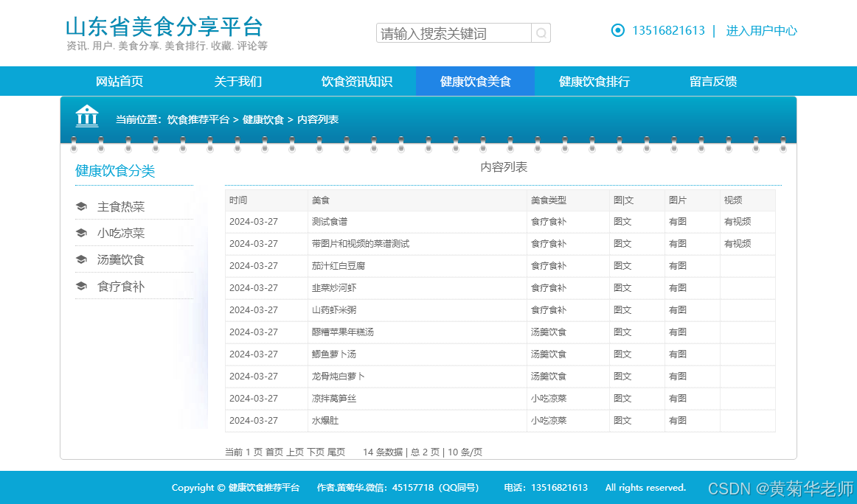Click the footer phone number 电话: 13516821613

point(546,488)
